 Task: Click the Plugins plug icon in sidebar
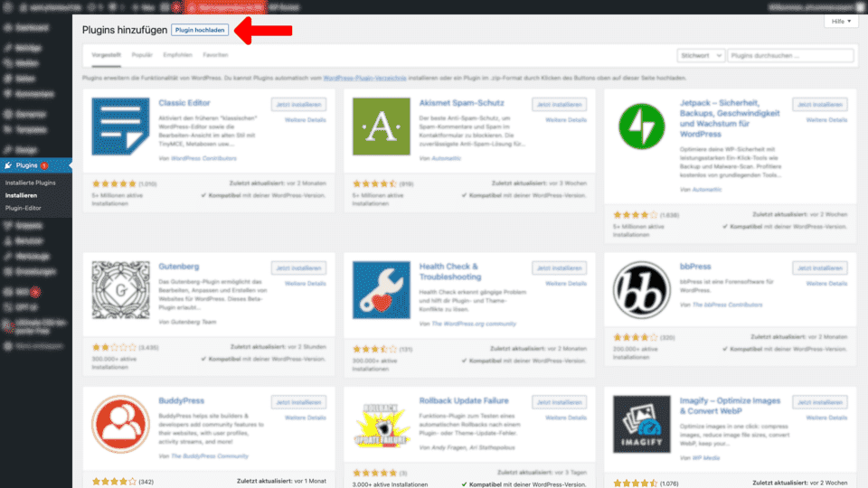click(x=8, y=165)
